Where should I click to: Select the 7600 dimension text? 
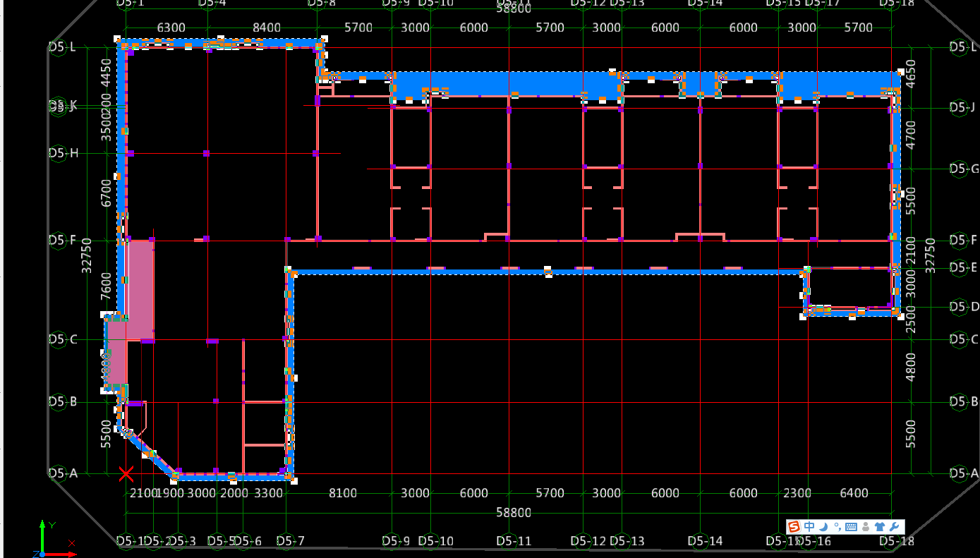[x=106, y=286]
